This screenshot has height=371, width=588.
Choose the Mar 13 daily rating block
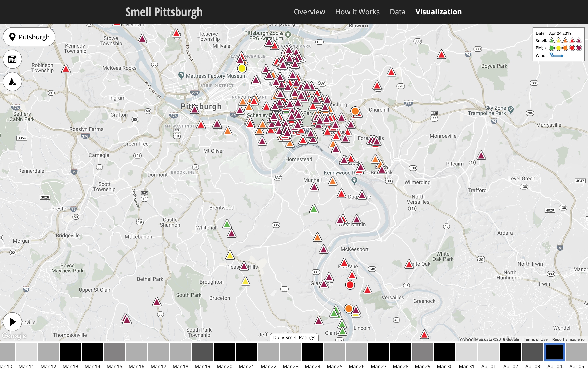coord(70,352)
